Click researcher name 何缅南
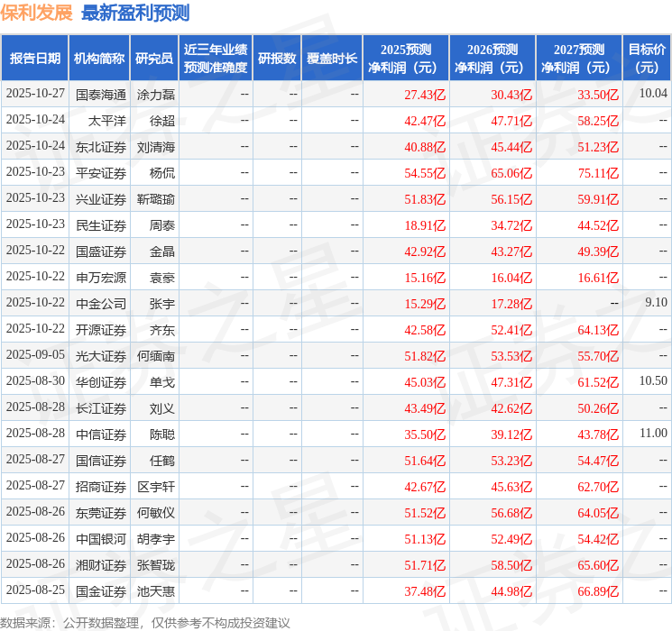 (x=155, y=356)
